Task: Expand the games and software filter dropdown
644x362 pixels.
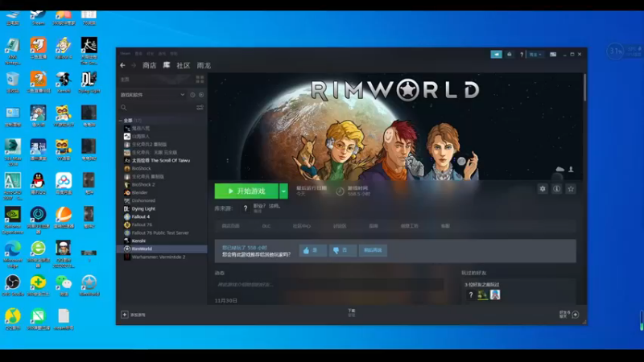Action: coord(183,95)
